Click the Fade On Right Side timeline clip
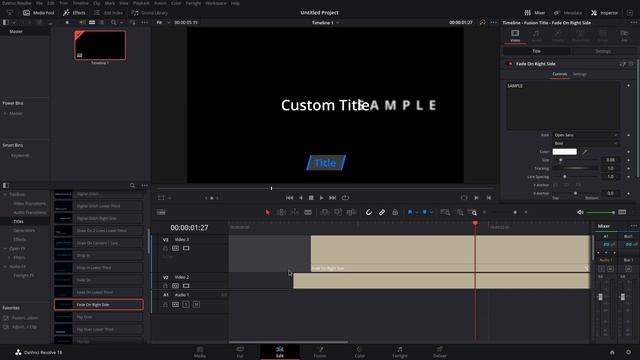 click(x=450, y=253)
